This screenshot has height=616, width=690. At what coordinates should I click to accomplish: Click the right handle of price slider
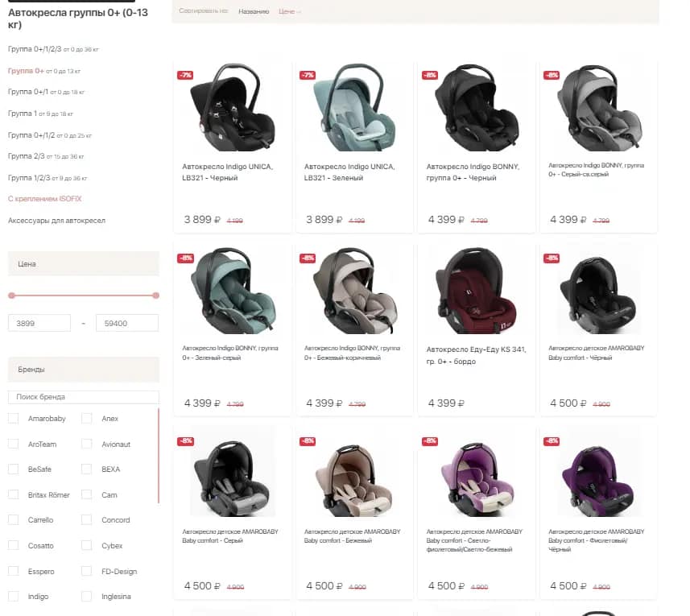click(x=155, y=296)
